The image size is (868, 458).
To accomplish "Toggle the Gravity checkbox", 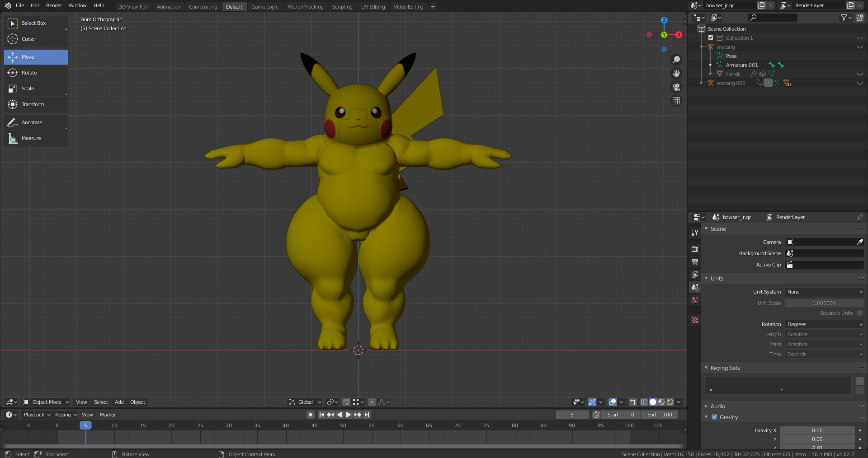I will [x=714, y=417].
